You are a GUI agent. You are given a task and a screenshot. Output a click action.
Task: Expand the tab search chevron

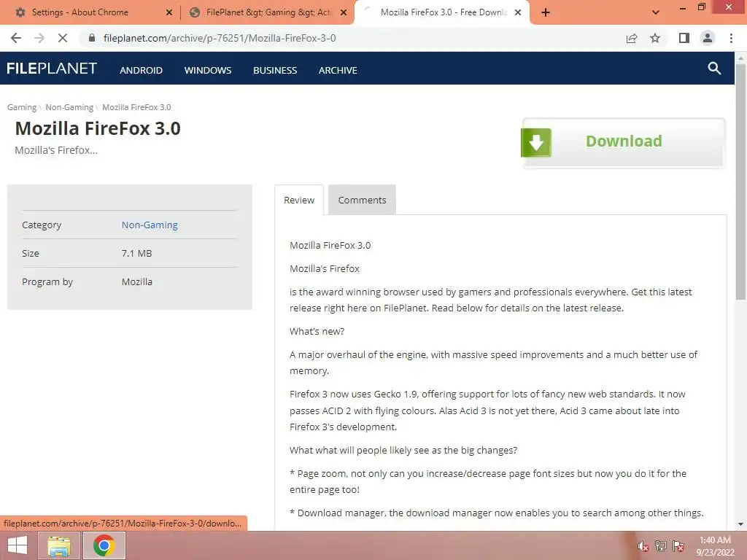coord(656,12)
